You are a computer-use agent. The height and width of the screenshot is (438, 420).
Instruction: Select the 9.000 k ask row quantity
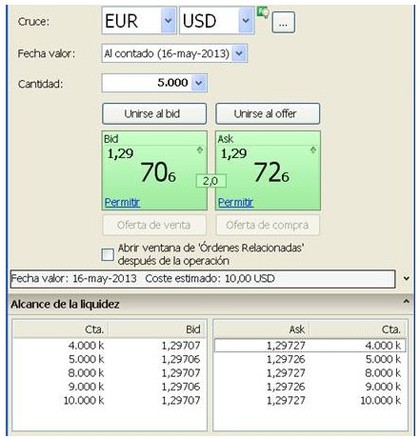383,387
